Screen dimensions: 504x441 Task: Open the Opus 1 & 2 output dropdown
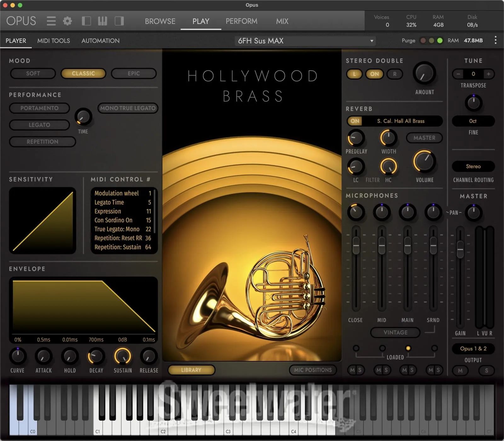473,348
